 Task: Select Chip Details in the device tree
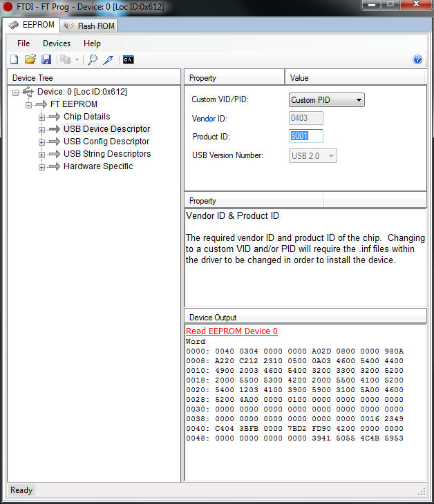tap(86, 117)
